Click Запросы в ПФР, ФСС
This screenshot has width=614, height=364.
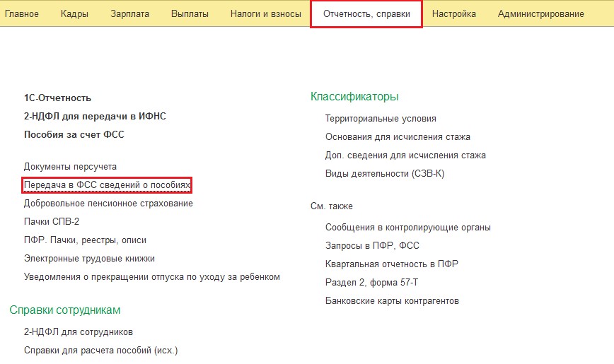[x=372, y=246]
